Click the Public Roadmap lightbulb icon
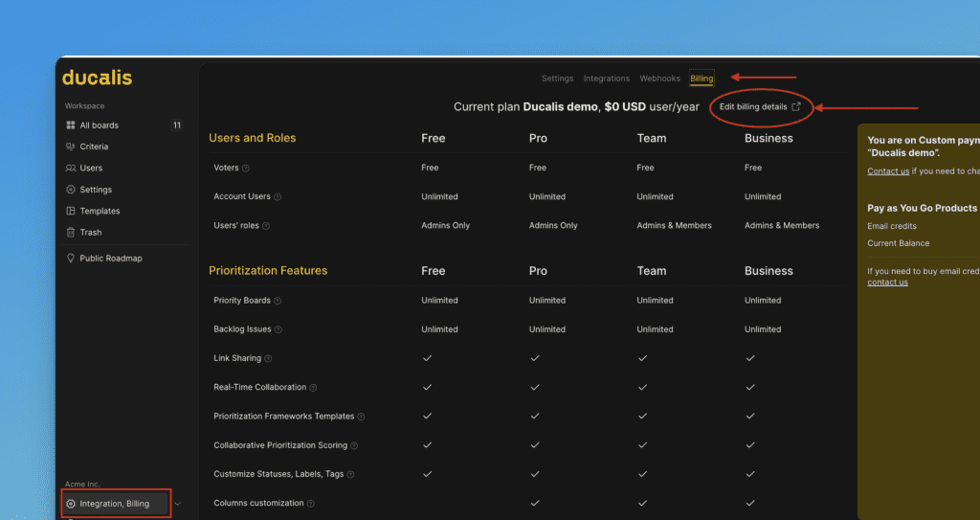The width and height of the screenshot is (980, 520). pyautogui.click(x=71, y=259)
